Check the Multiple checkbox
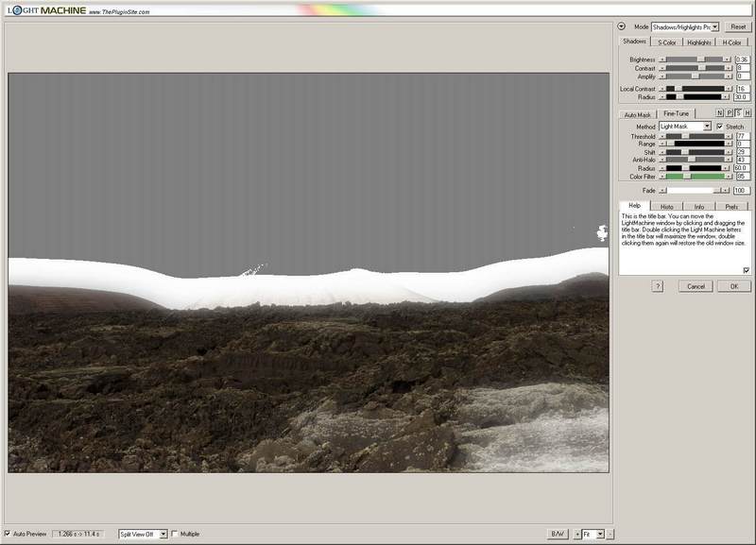756x545 pixels. (x=176, y=534)
